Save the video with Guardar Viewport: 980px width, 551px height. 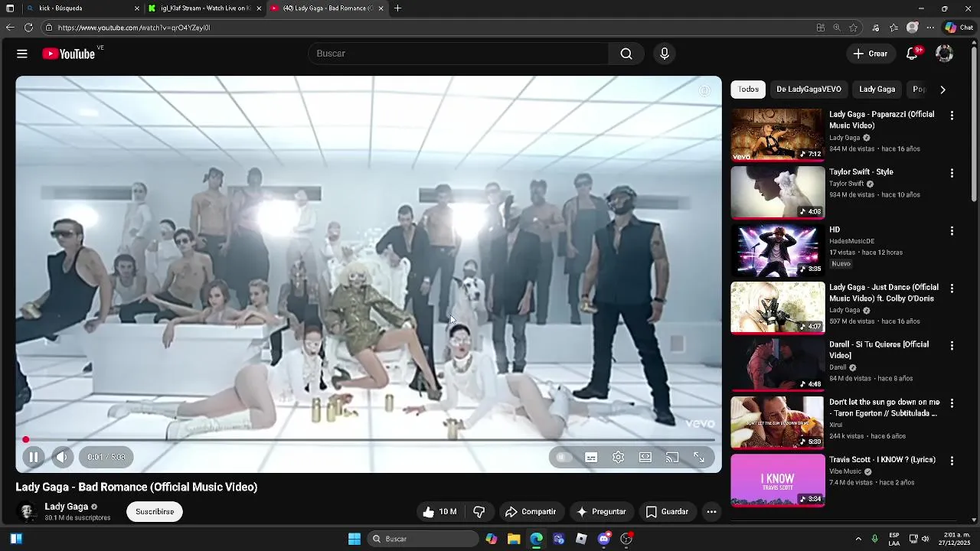coord(667,511)
